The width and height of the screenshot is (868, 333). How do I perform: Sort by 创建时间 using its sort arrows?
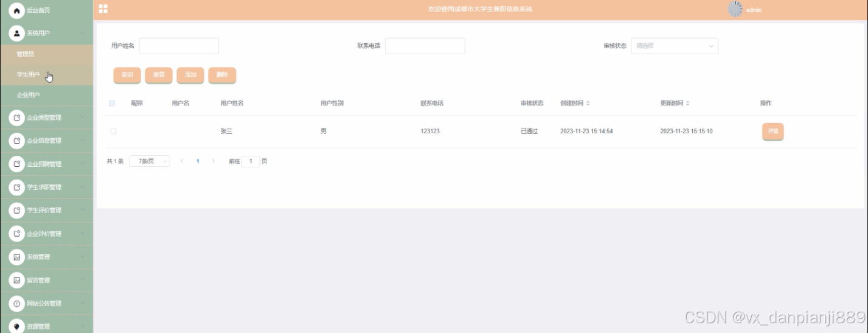[x=588, y=103]
